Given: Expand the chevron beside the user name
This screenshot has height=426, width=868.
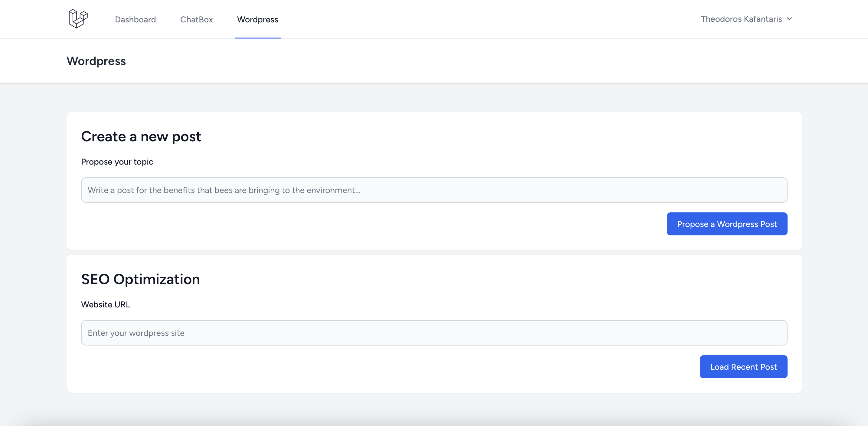Looking at the screenshot, I should coord(789,19).
